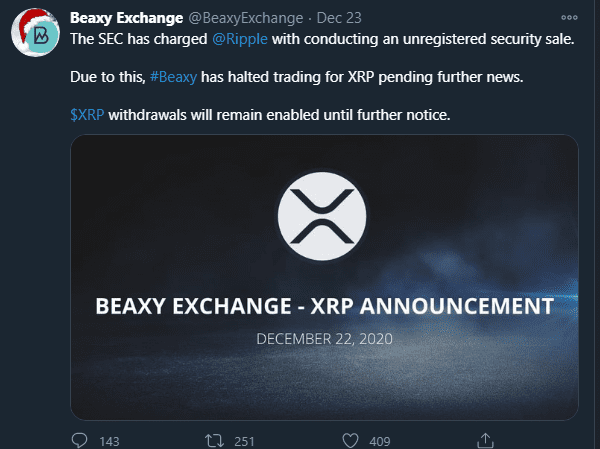Viewport: 600px width, 449px height.
Task: Open the tweet's more options menu
Action: pyautogui.click(x=569, y=17)
